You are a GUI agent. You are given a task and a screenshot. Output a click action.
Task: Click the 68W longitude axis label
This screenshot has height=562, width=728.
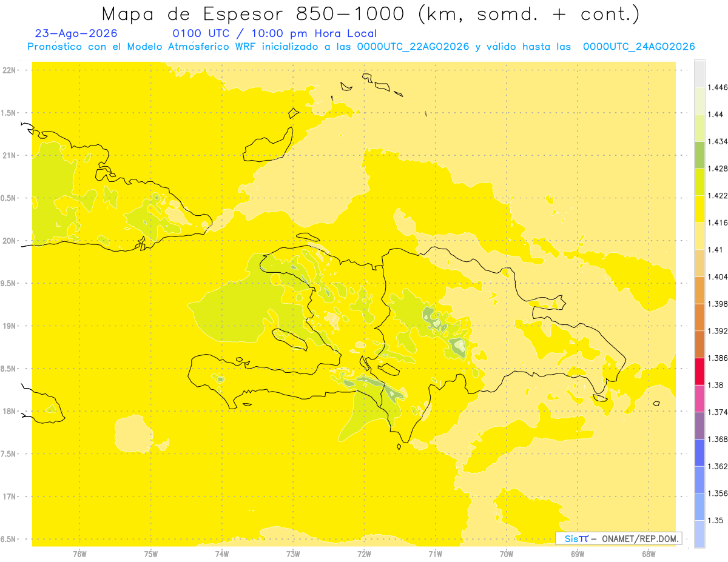[649, 554]
